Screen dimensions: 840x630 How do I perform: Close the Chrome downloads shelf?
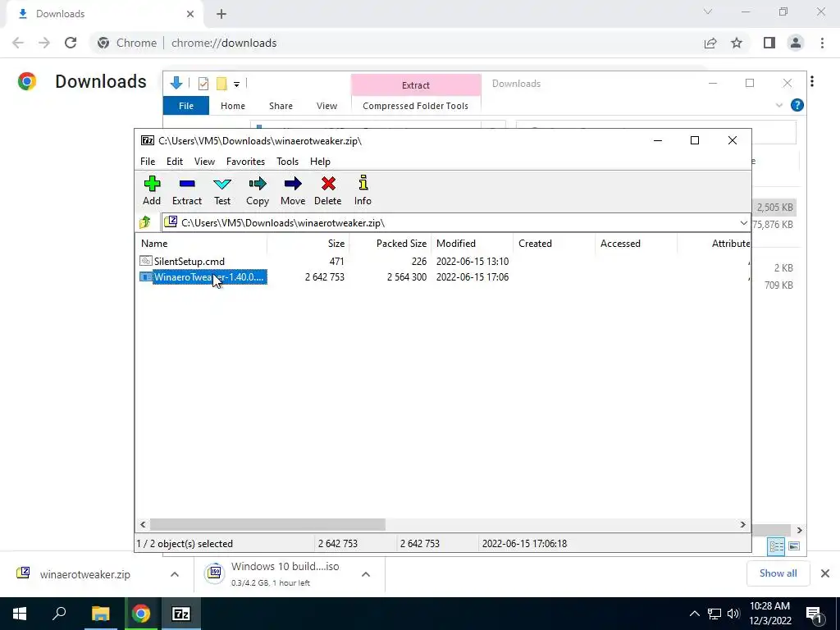click(825, 573)
